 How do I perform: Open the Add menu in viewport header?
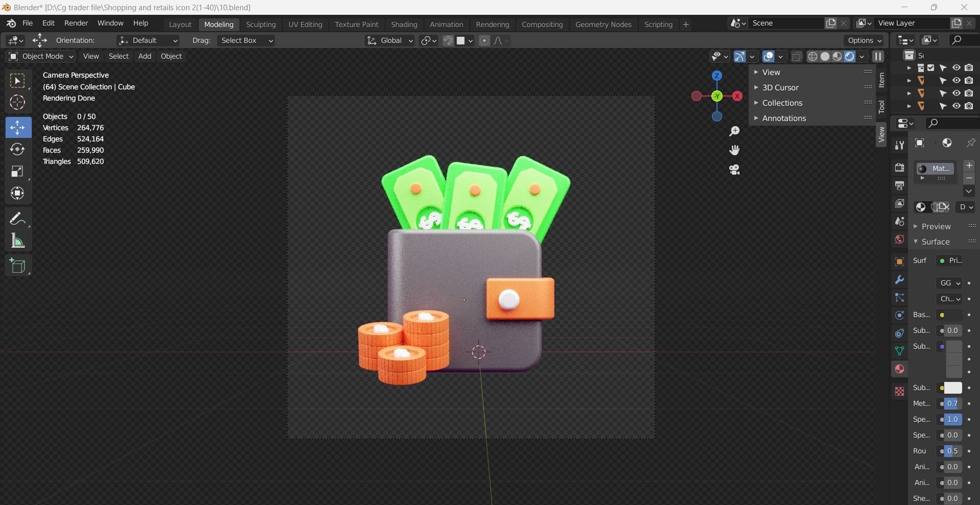tap(145, 56)
